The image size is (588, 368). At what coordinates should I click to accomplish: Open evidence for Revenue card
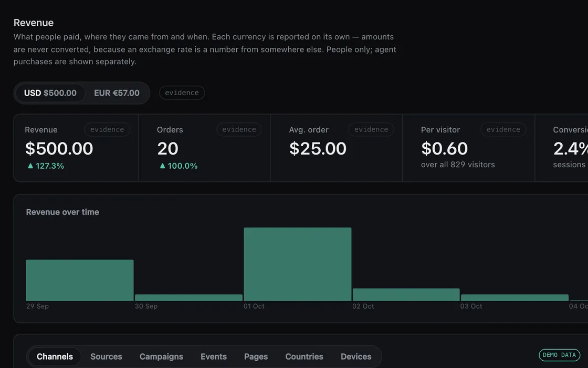pyautogui.click(x=107, y=129)
